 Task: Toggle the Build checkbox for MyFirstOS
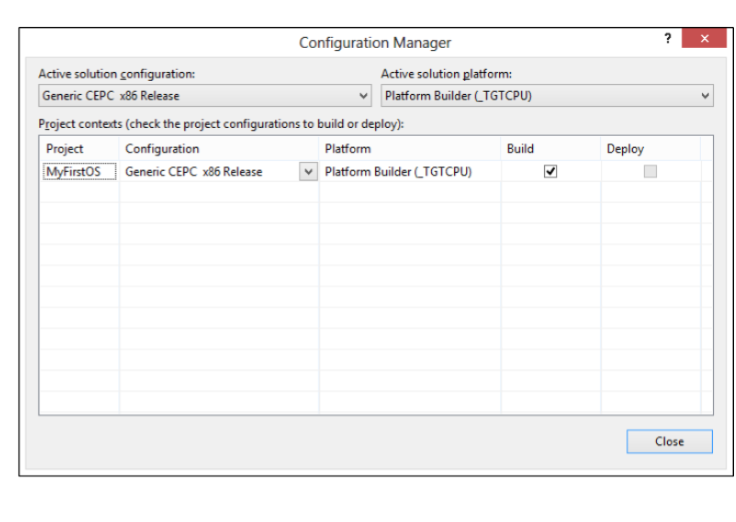point(551,171)
